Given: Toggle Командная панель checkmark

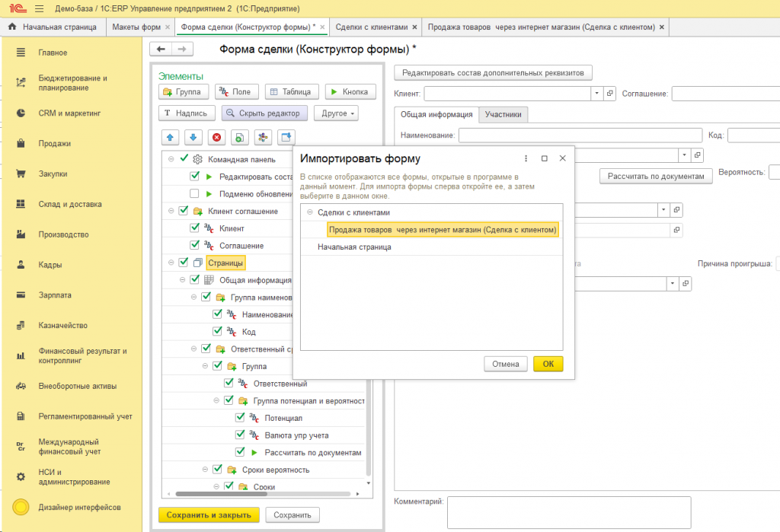Looking at the screenshot, I should [x=184, y=158].
